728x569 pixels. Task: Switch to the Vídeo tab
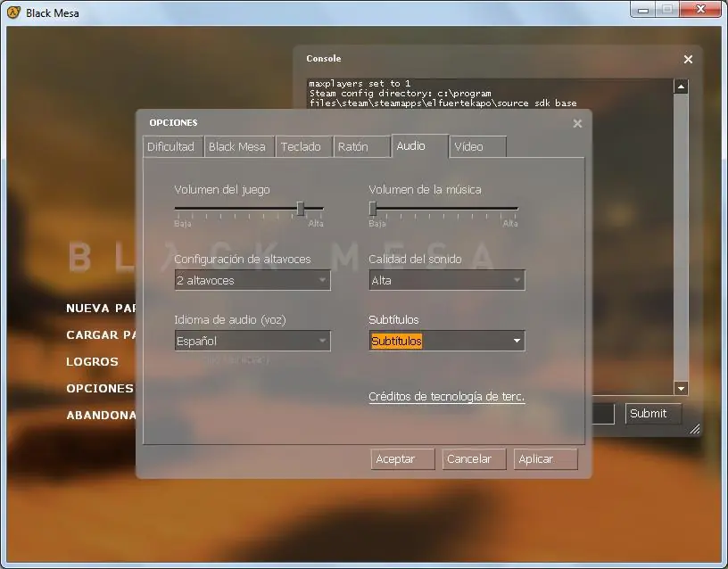tap(478, 146)
